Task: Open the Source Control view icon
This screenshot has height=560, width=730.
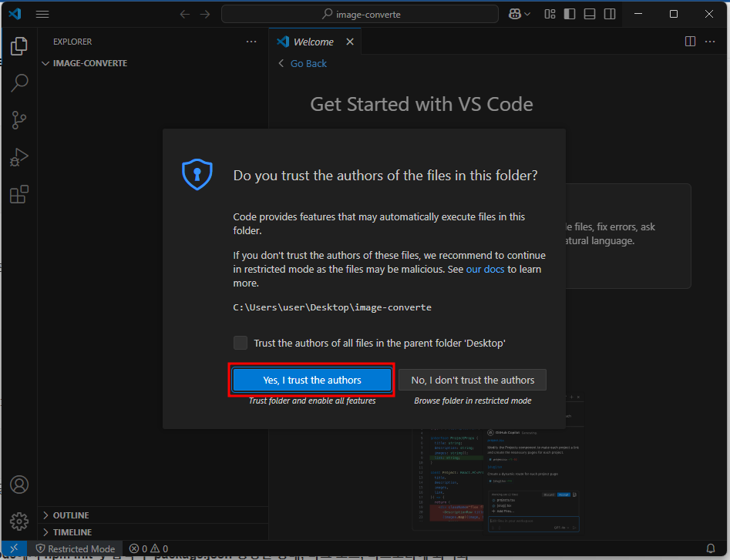Action: [x=19, y=120]
